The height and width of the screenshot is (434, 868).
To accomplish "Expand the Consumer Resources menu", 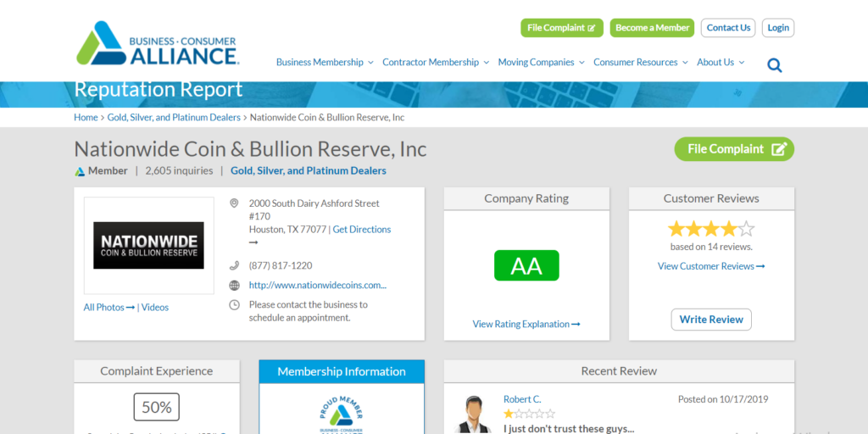I will click(x=641, y=63).
